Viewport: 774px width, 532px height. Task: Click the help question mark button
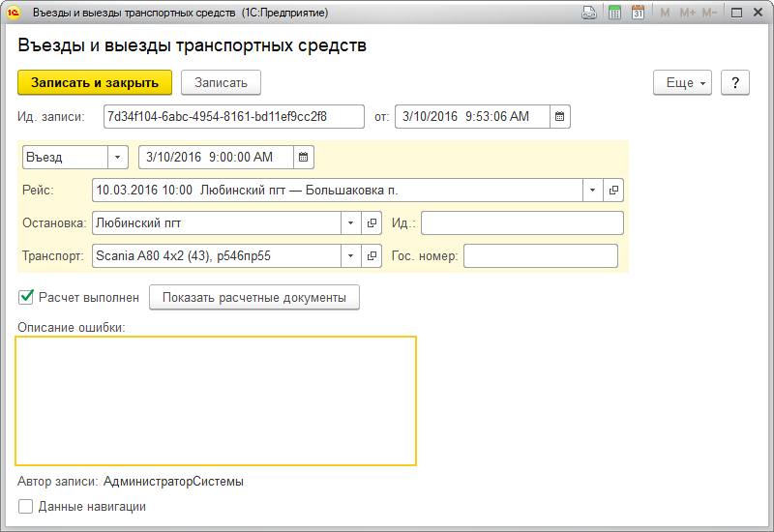pos(735,83)
